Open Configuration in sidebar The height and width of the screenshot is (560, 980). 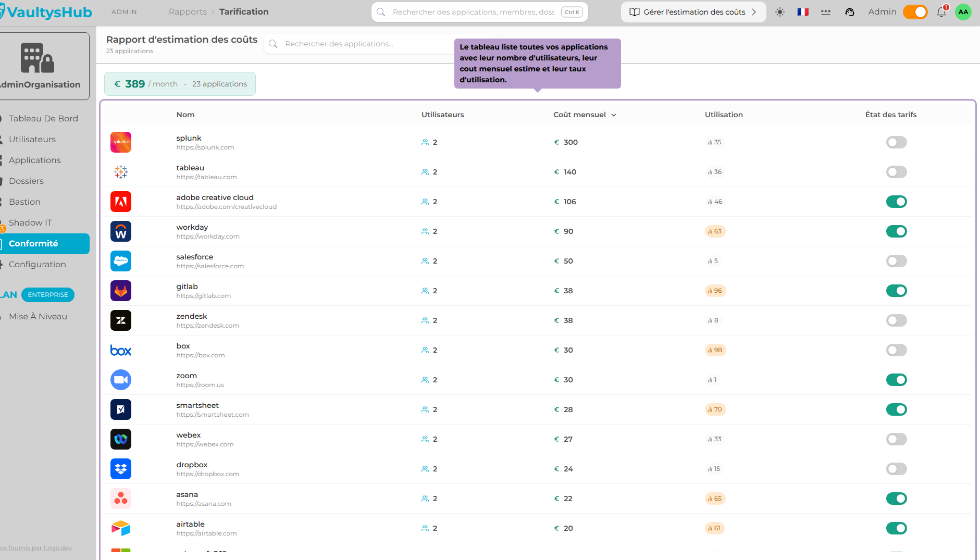coord(38,265)
